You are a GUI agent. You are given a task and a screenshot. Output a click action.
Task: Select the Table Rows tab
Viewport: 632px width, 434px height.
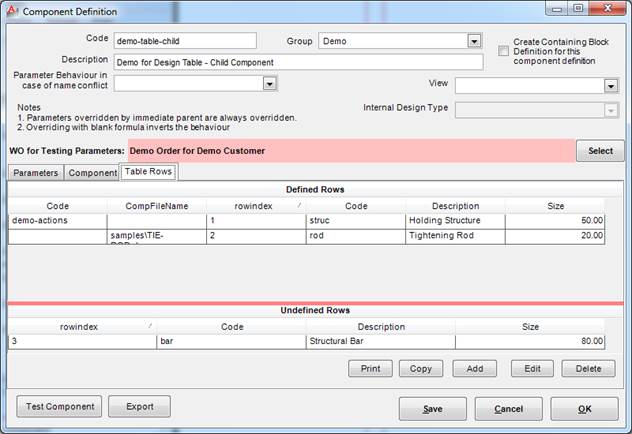[x=148, y=173]
